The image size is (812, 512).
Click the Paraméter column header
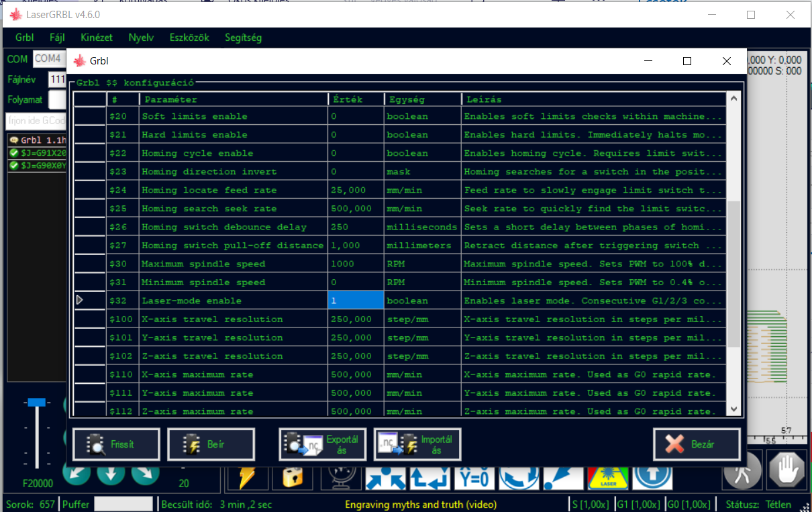point(234,99)
